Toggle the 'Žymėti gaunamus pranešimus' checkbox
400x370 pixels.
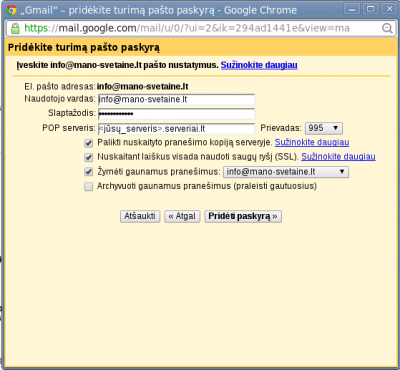click(89, 172)
